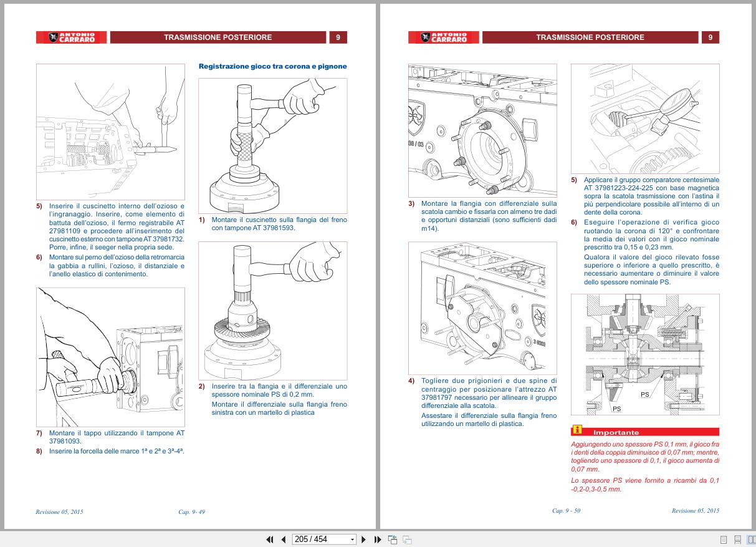Click the Antonio Carraro logo on right page
756x547 pixels.
(x=443, y=37)
